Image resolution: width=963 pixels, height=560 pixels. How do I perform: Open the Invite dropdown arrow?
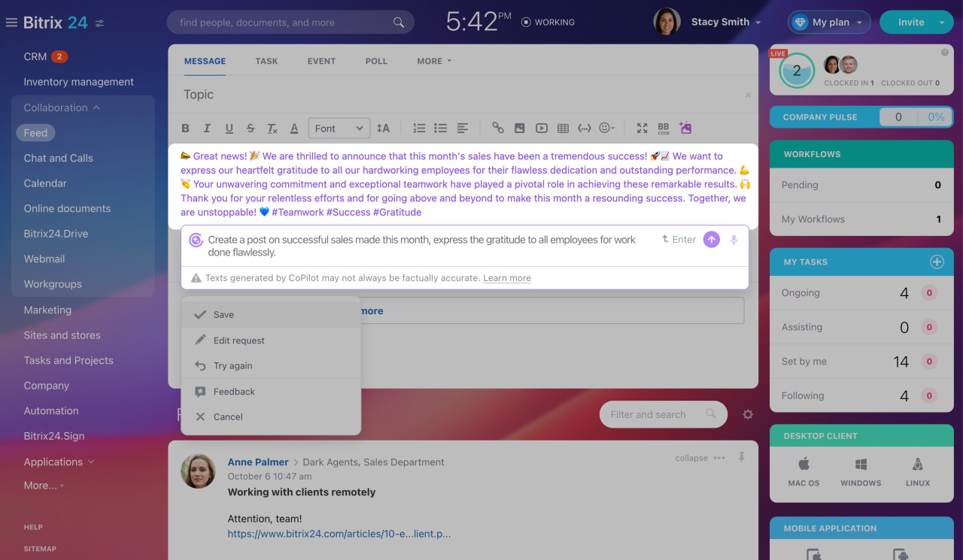pyautogui.click(x=941, y=23)
